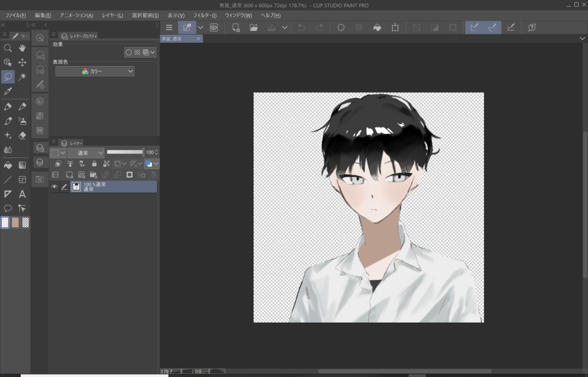Hide the layer using its eye icon
Viewport: 588px width, 377px height.
coord(54,187)
